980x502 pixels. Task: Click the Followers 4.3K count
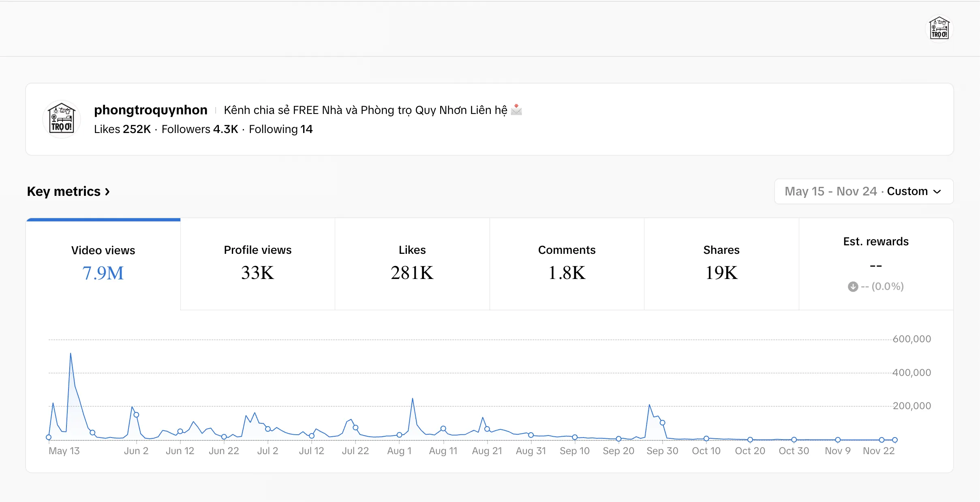click(200, 129)
